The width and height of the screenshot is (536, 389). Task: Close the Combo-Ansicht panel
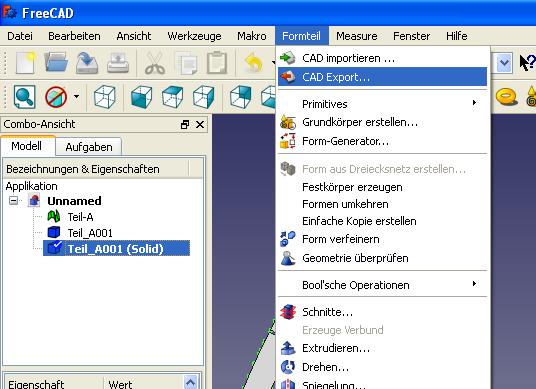pos(200,124)
